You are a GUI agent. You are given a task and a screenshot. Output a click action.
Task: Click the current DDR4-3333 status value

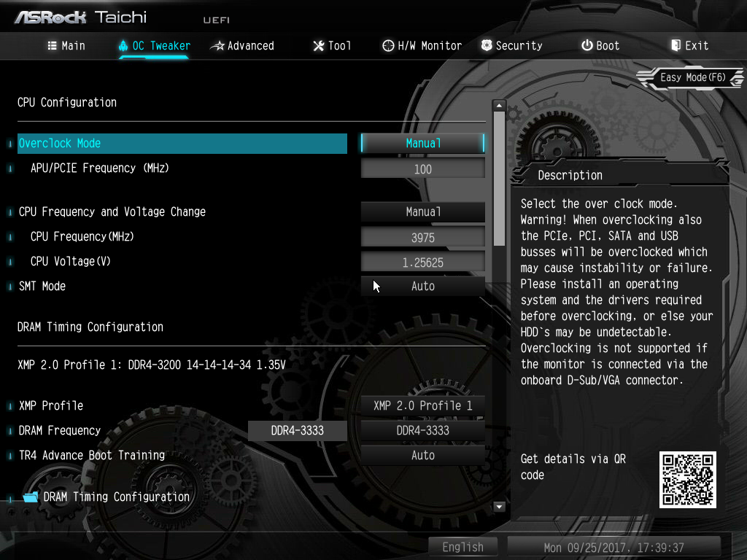298,430
